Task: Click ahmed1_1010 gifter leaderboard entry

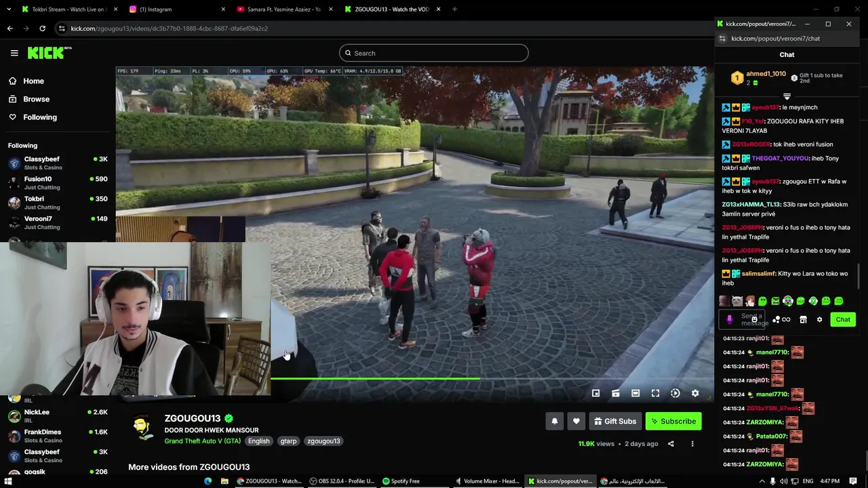Action: [759, 78]
